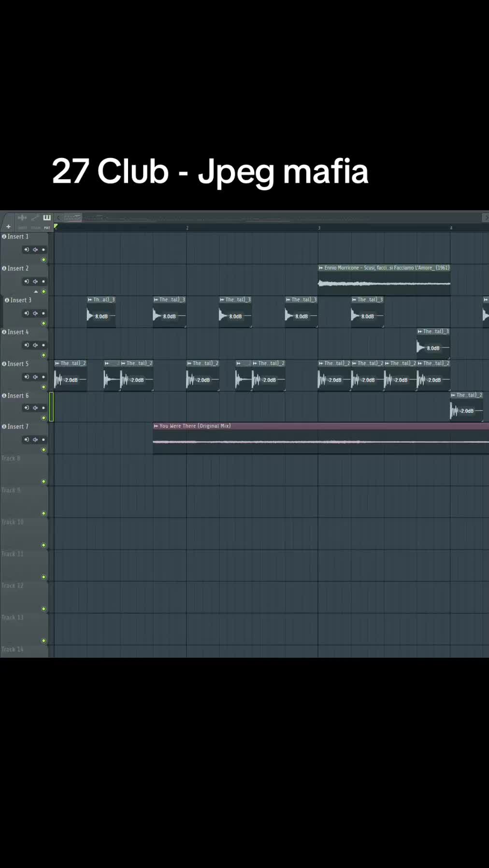Click the playlist overview scrollbar thumb

point(73,217)
